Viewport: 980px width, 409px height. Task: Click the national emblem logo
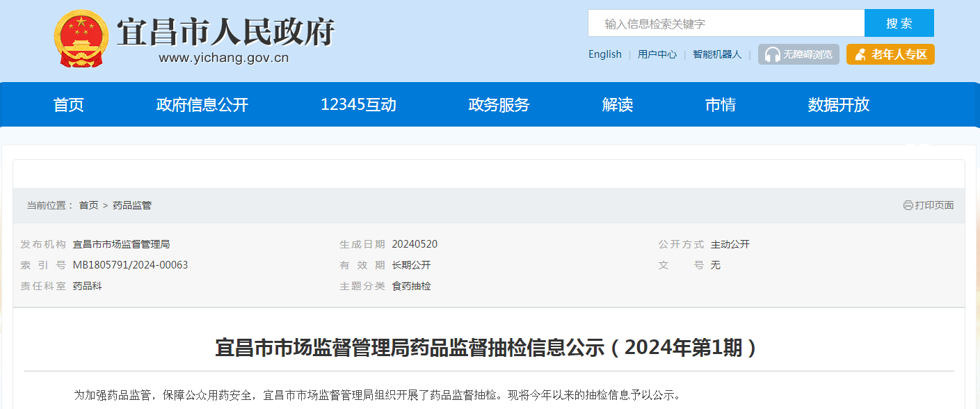pyautogui.click(x=81, y=38)
